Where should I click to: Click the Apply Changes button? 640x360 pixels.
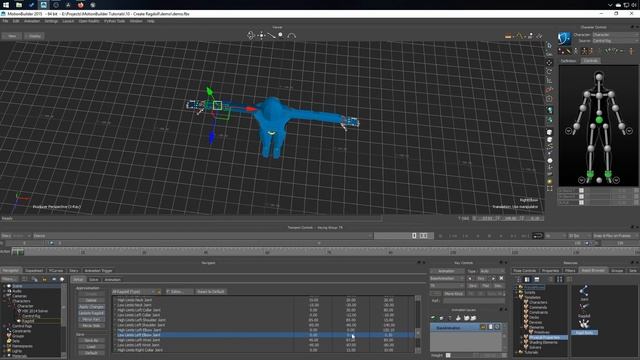point(91,307)
